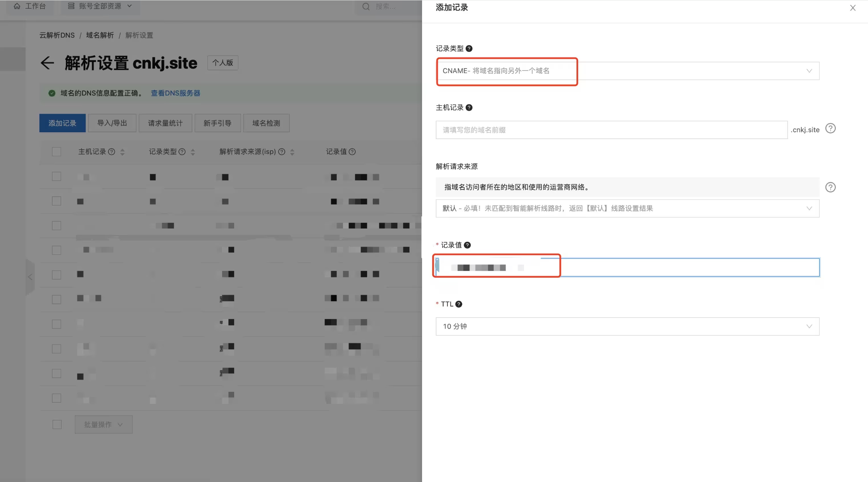Click the help icon next to TTL label
This screenshot has height=482, width=868.
[x=459, y=304]
